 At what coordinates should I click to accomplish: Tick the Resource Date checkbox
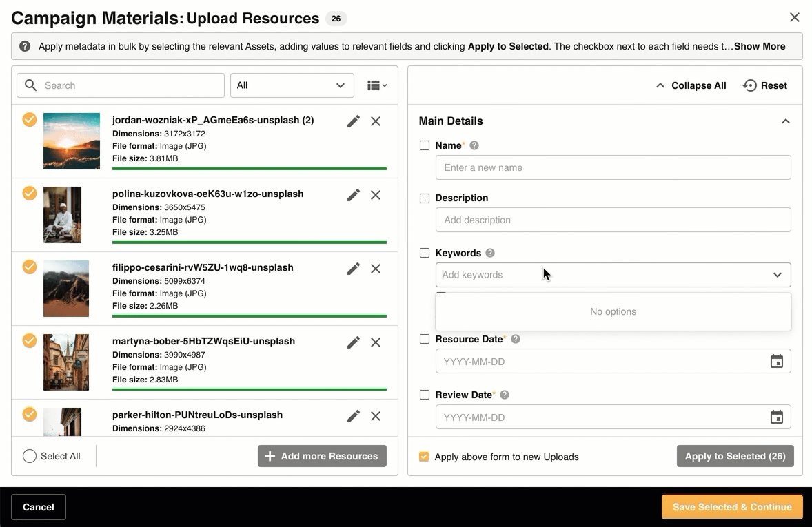click(425, 339)
